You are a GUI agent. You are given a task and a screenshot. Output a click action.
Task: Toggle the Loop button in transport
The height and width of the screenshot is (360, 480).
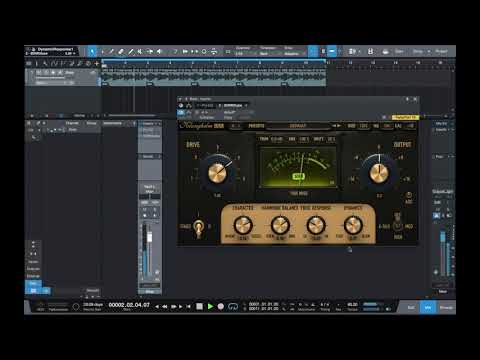click(x=233, y=306)
